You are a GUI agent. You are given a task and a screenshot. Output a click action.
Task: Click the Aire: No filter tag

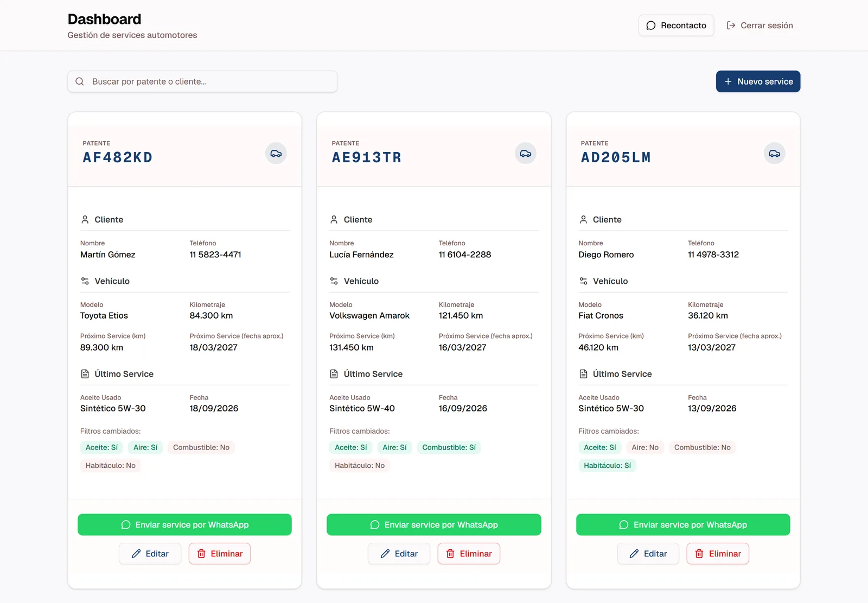[x=645, y=447]
